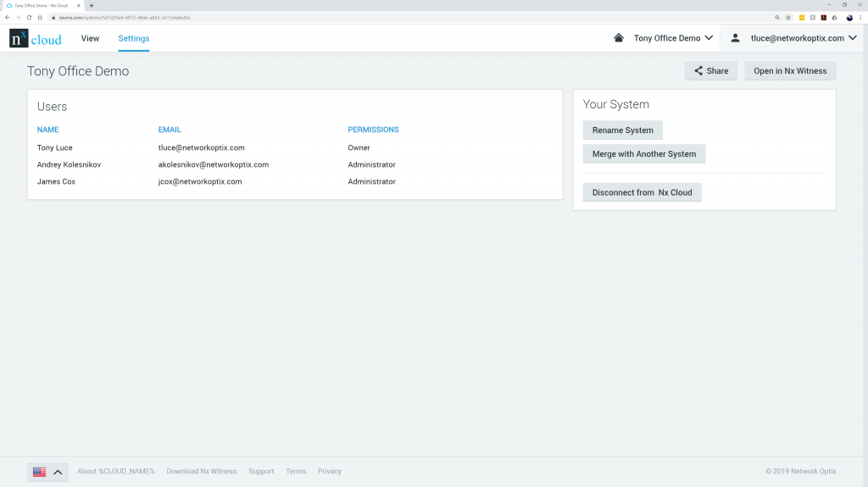868x487 pixels.
Task: Bookmark this page with the star icon
Action: [788, 17]
